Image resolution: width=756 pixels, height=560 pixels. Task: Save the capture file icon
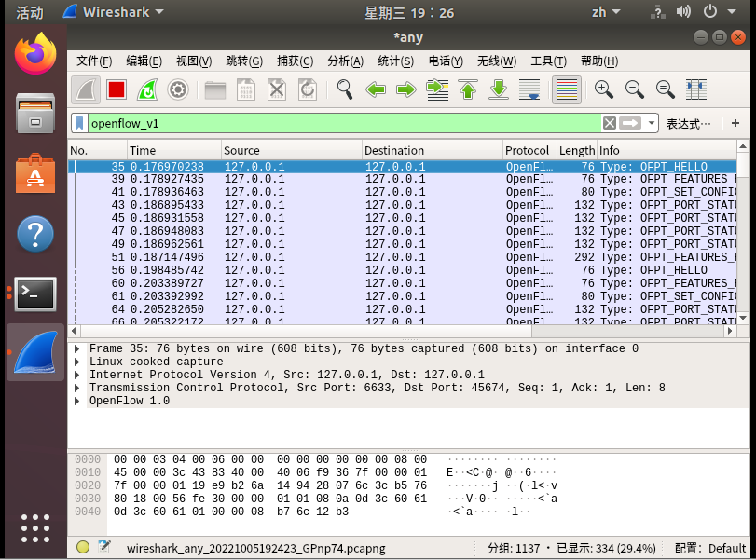coord(246,89)
